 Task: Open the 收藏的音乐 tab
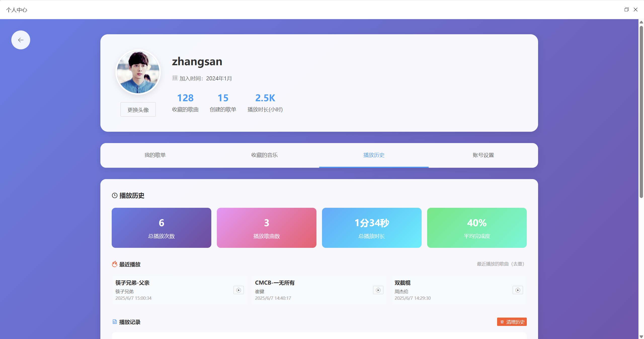(264, 155)
